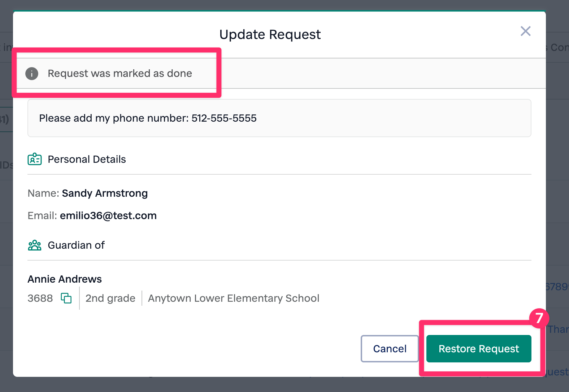Close the Update Request dialog

[x=525, y=31]
